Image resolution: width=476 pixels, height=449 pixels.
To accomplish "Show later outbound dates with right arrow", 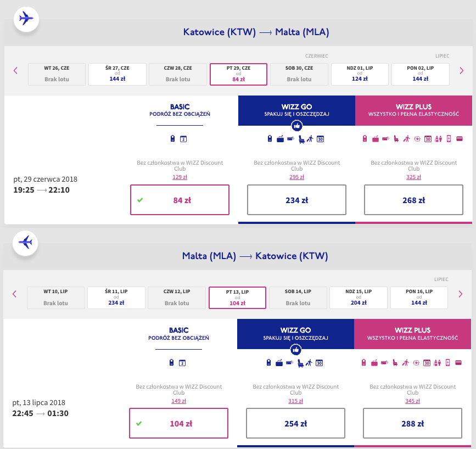I will [462, 71].
